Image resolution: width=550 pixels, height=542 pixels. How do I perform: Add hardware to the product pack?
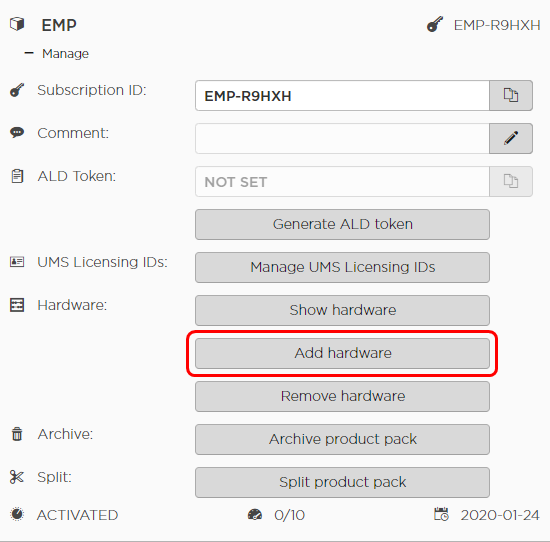(342, 353)
